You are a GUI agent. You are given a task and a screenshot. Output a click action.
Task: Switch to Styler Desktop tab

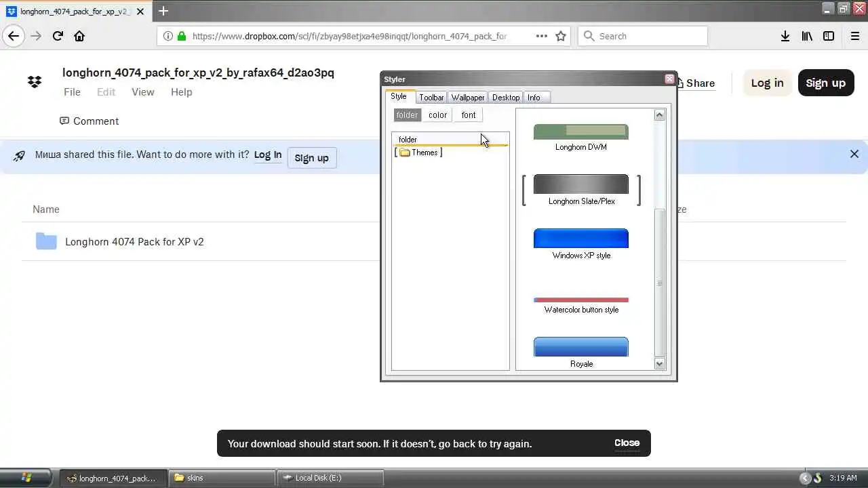[506, 98]
